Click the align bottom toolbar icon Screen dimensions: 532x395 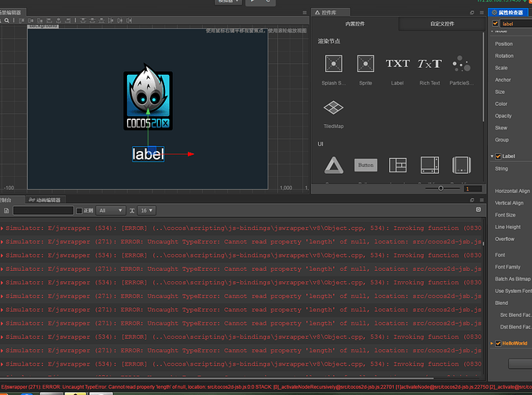click(x=39, y=21)
